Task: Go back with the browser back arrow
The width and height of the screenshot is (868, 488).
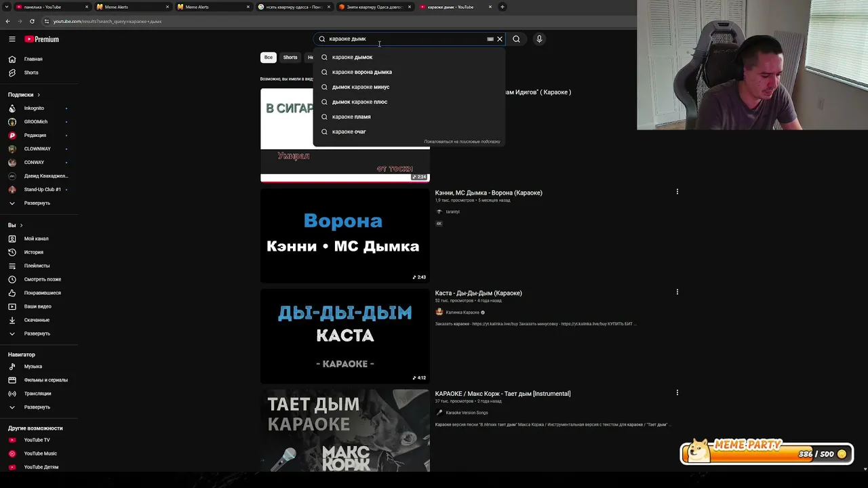Action: pyautogui.click(x=7, y=21)
